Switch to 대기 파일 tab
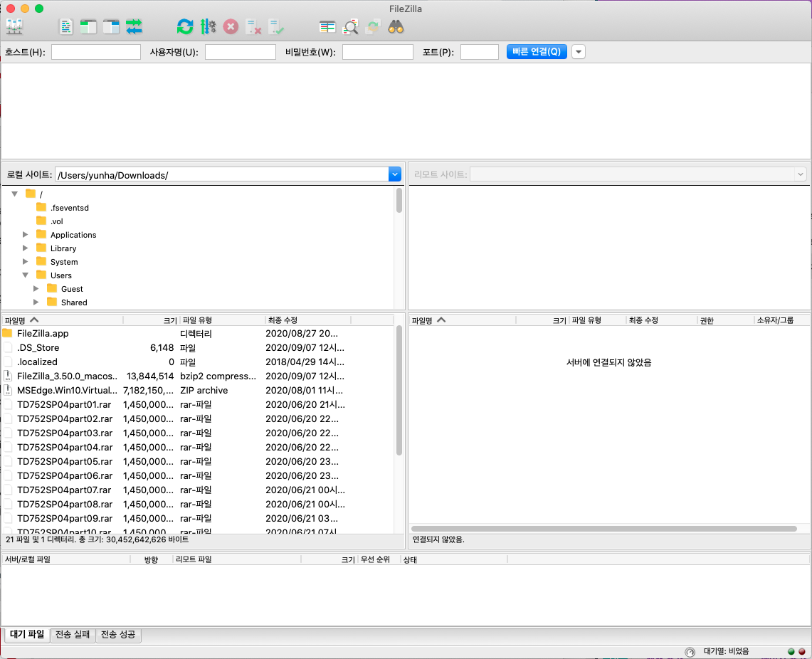 coord(27,635)
